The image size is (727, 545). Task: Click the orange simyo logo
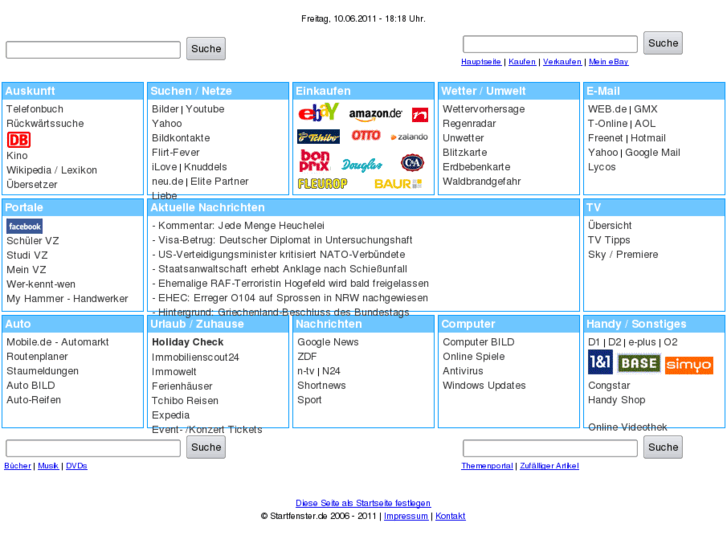689,365
